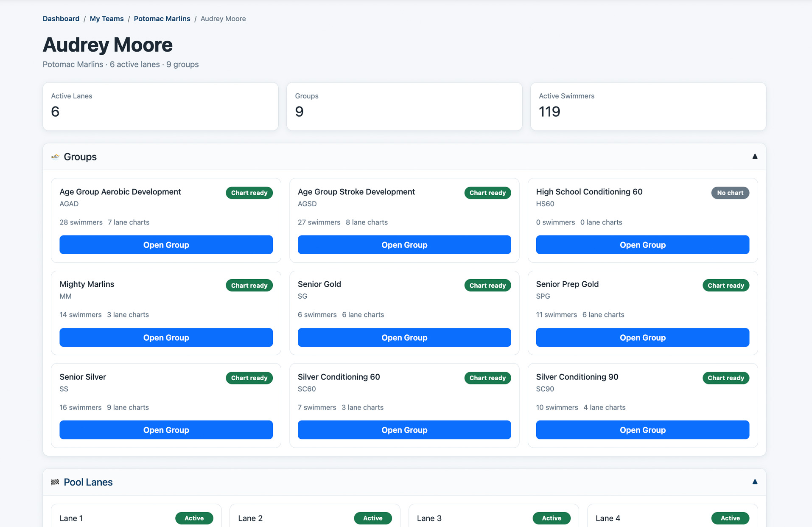The width and height of the screenshot is (812, 527).
Task: Click the '14 swimmers' count
Action: point(81,315)
